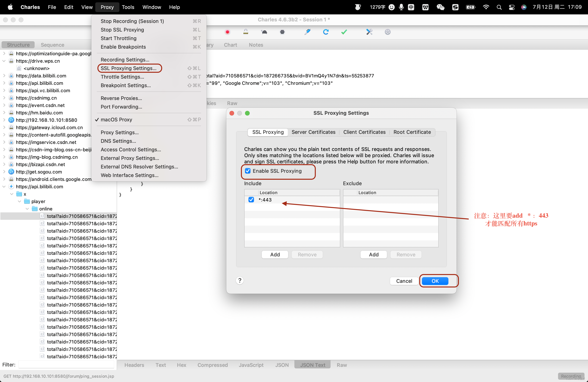Click the globe icon for get.sogou.com
The height and width of the screenshot is (382, 588).
11,172
